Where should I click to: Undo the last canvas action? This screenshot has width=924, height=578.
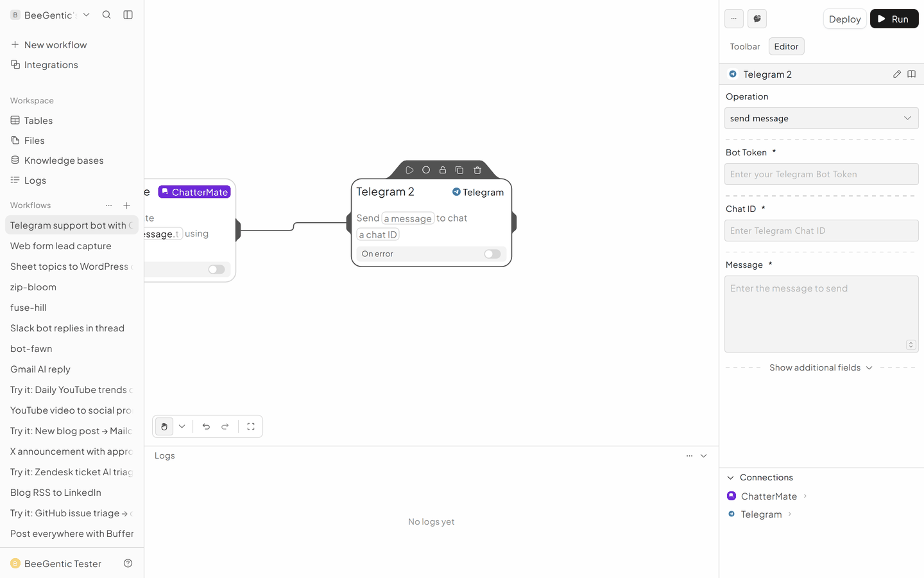tap(206, 426)
